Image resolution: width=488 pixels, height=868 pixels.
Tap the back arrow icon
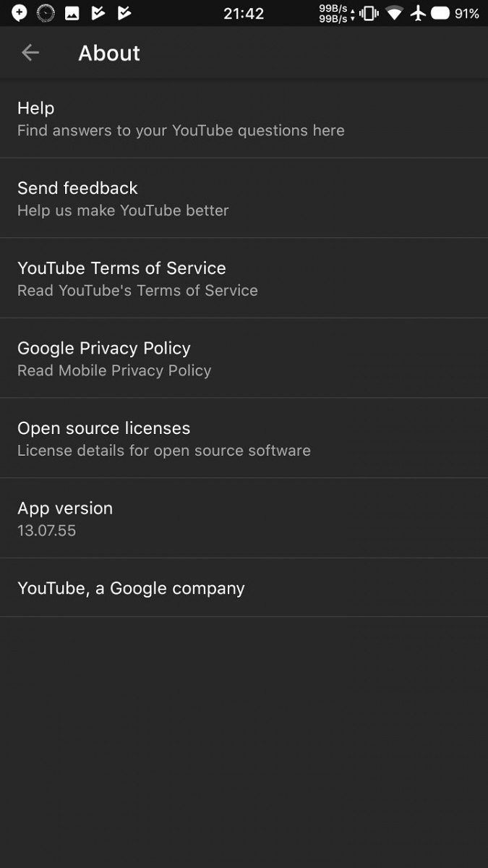(30, 53)
